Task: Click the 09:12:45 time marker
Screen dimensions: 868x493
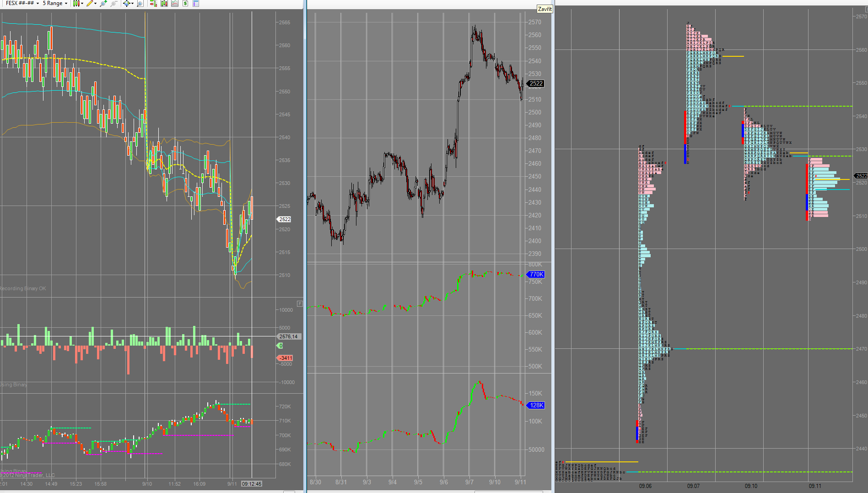Action: (x=252, y=484)
